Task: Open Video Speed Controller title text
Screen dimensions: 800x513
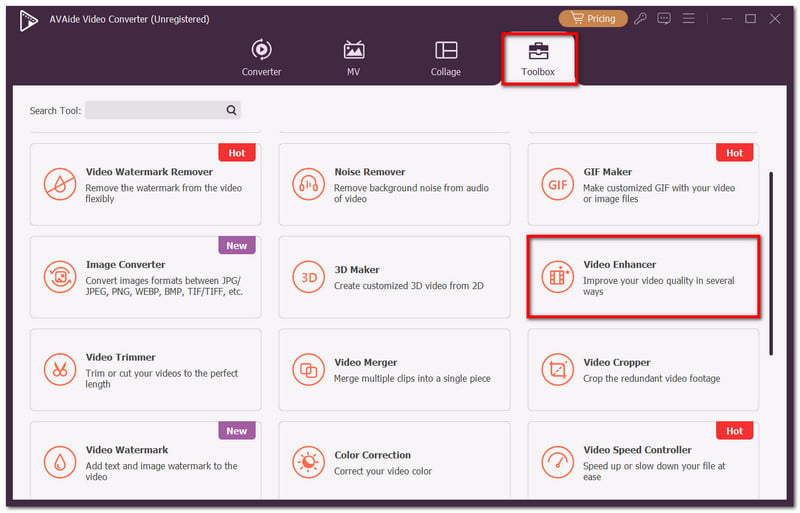Action: point(638,450)
